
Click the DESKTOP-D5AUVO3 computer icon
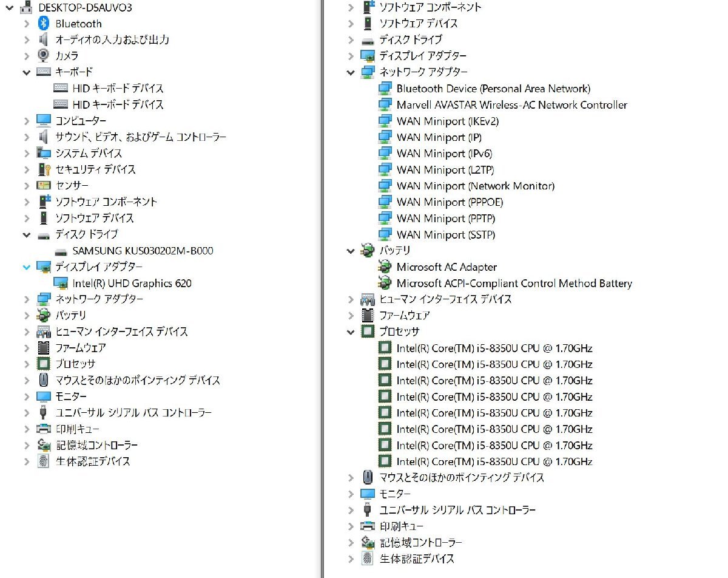point(27,7)
